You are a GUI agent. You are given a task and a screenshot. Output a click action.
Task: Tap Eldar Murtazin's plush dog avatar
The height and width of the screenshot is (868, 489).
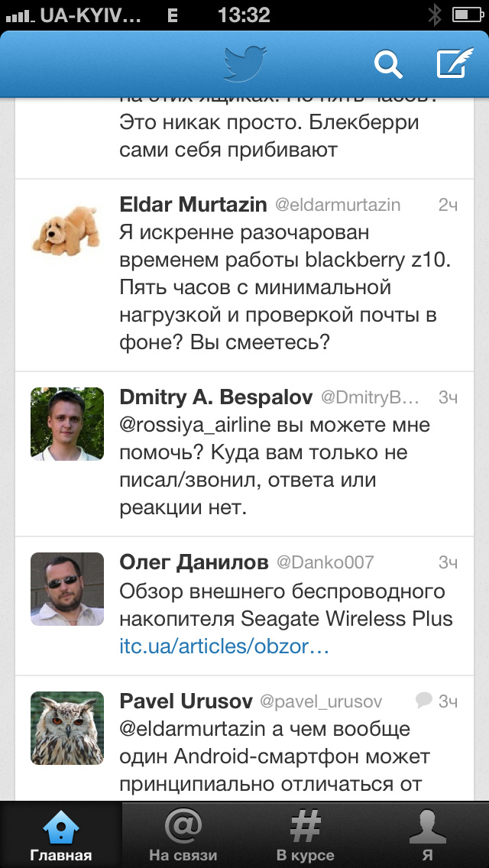pyautogui.click(x=66, y=230)
